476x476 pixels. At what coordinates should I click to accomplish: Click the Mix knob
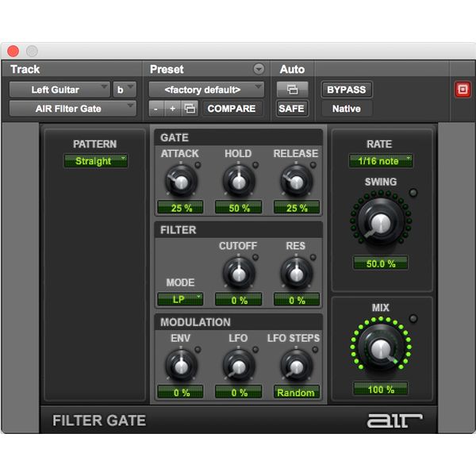point(380,347)
